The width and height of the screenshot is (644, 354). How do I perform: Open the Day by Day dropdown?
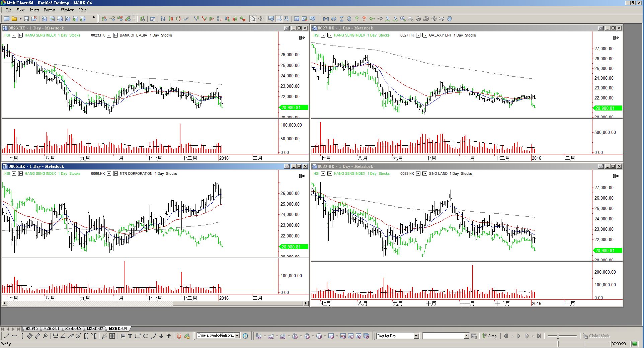click(416, 336)
